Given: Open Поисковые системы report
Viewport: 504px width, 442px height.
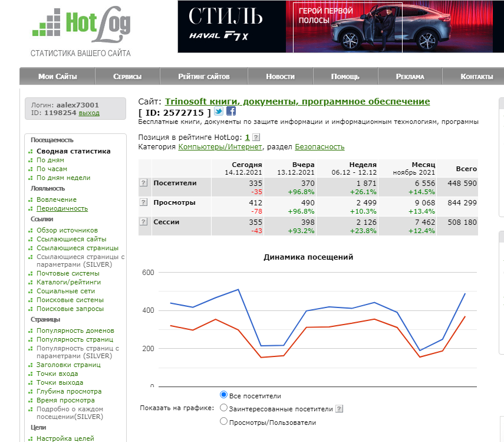Looking at the screenshot, I should (70, 300).
